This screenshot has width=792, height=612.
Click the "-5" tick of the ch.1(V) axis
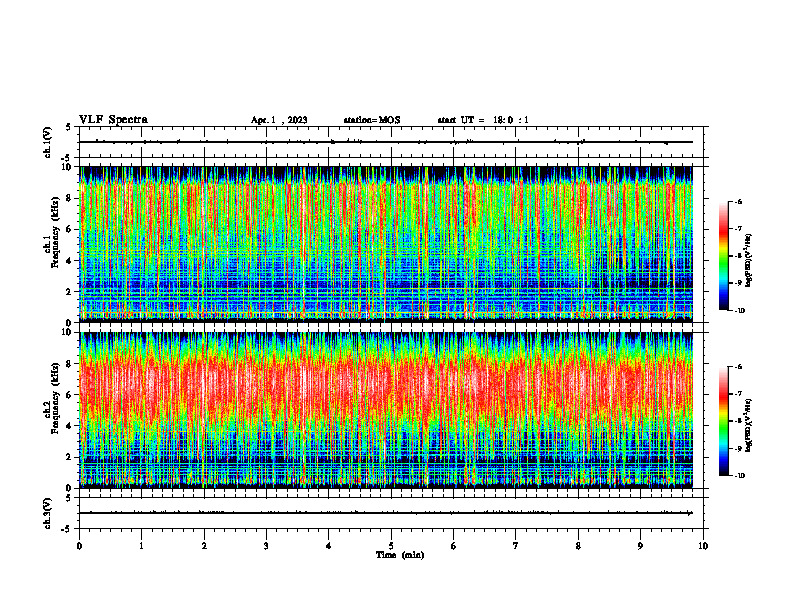67,158
